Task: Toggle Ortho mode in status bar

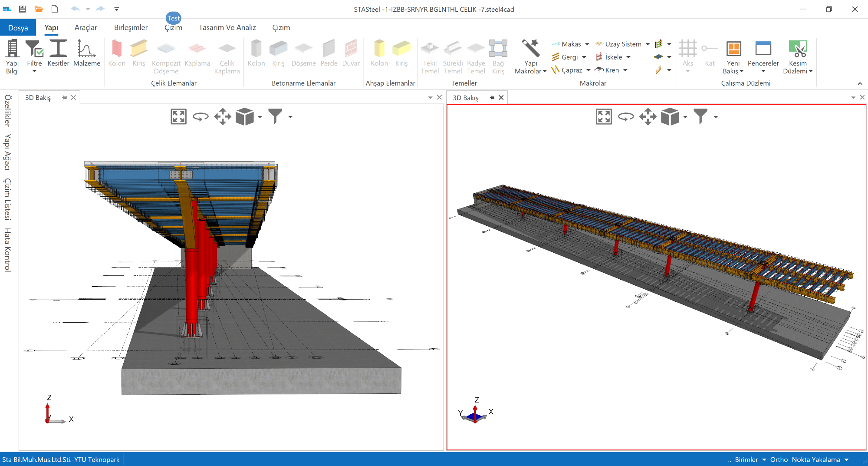Action: [x=779, y=459]
